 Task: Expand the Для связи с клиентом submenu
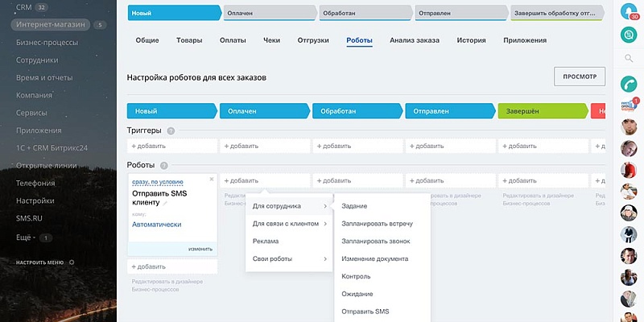(x=288, y=224)
